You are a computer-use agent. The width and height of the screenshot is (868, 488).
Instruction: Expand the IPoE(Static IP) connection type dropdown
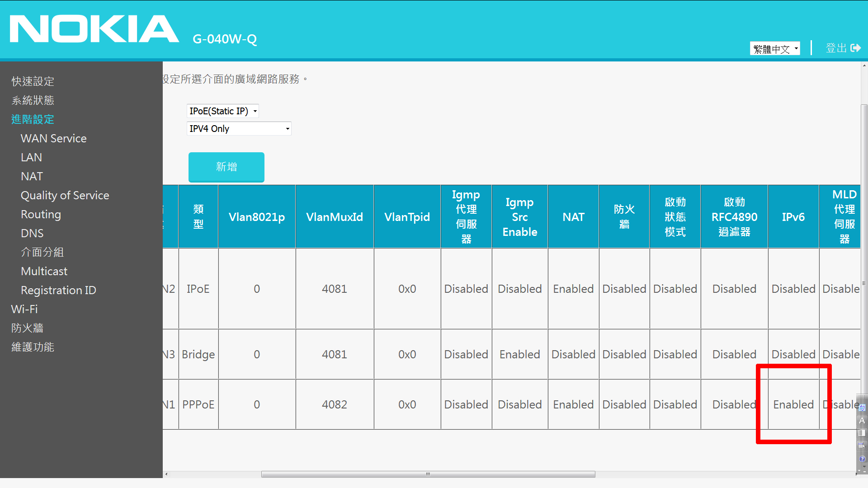coord(222,111)
